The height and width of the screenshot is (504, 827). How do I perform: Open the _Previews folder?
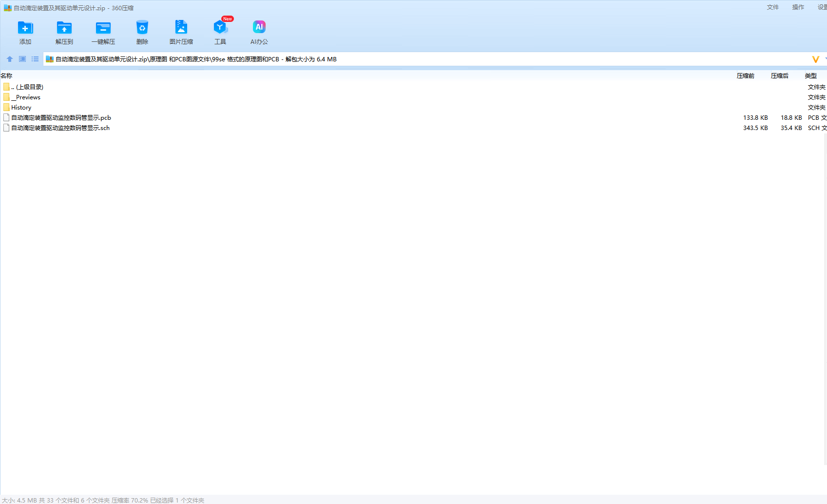[x=28, y=97]
